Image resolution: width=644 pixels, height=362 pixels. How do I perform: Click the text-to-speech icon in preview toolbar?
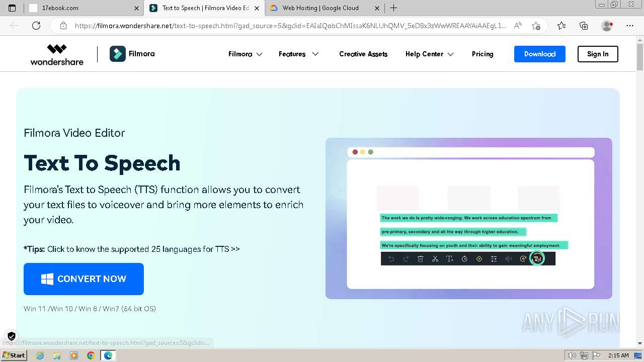(x=537, y=258)
